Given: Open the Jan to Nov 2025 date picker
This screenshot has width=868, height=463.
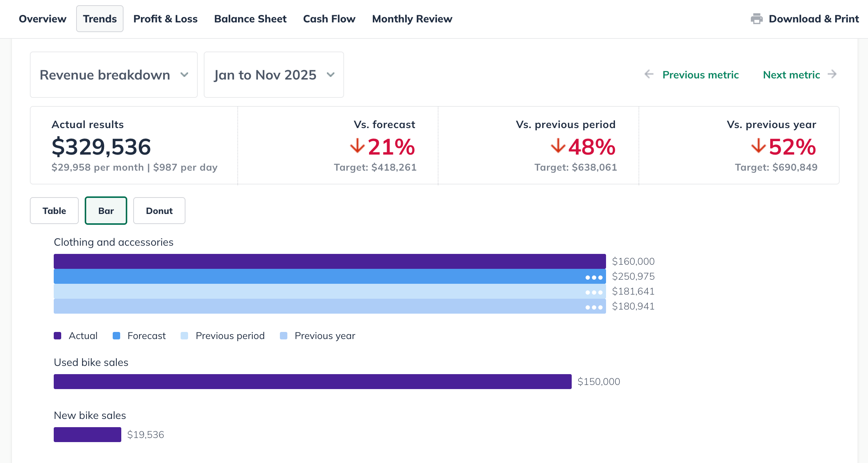Looking at the screenshot, I should 274,75.
